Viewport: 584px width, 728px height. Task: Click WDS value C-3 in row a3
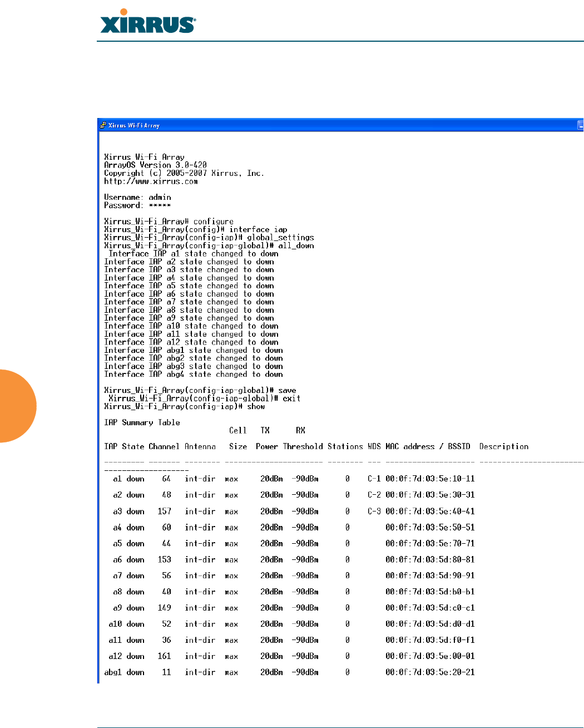pos(374,511)
